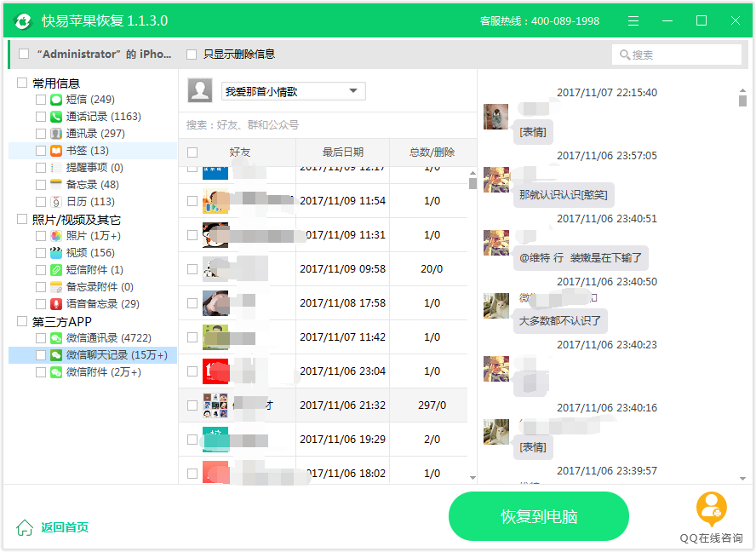
Task: Select 微信附件 (2万+) in the tree
Action: click(104, 372)
